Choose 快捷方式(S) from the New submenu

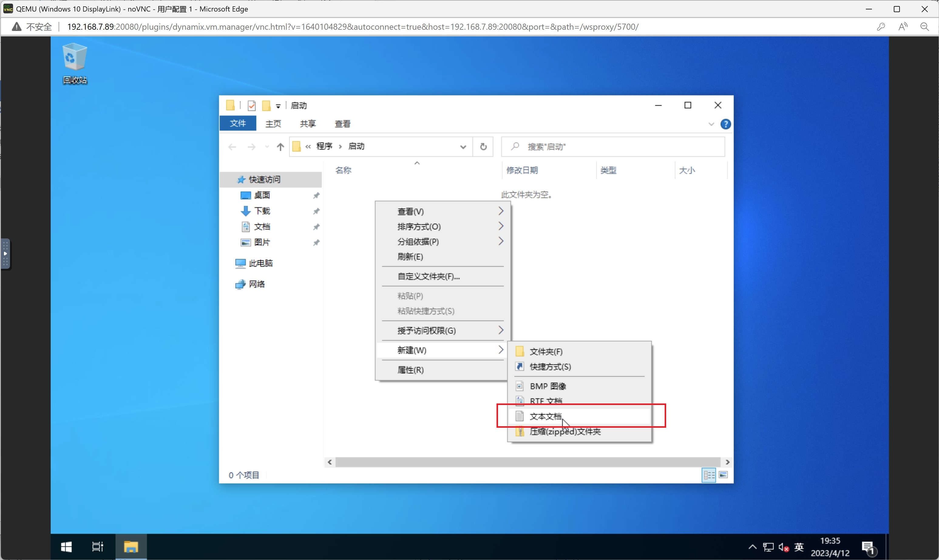pos(550,366)
